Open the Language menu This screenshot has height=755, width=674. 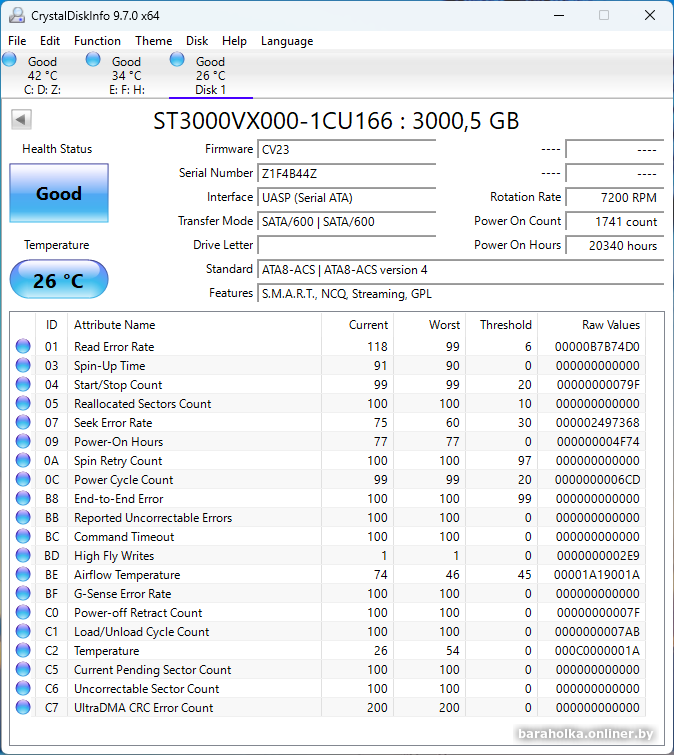(287, 41)
